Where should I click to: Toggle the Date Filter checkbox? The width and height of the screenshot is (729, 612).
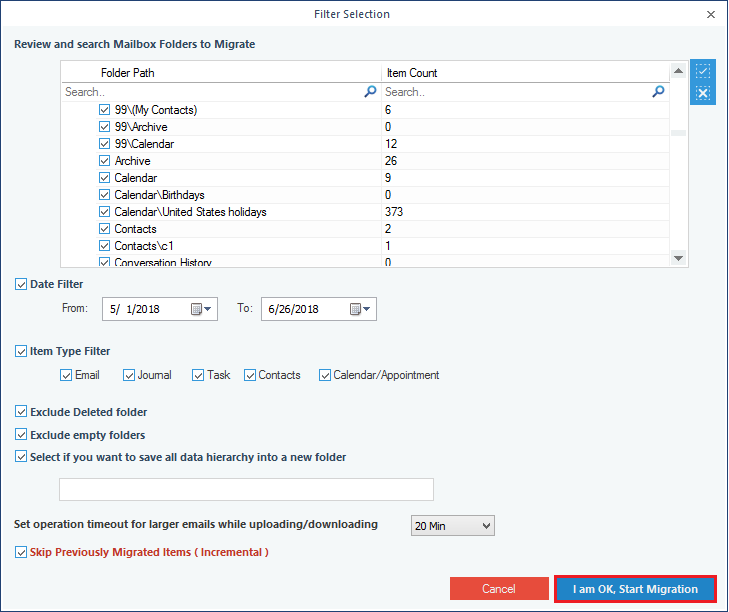(x=21, y=284)
